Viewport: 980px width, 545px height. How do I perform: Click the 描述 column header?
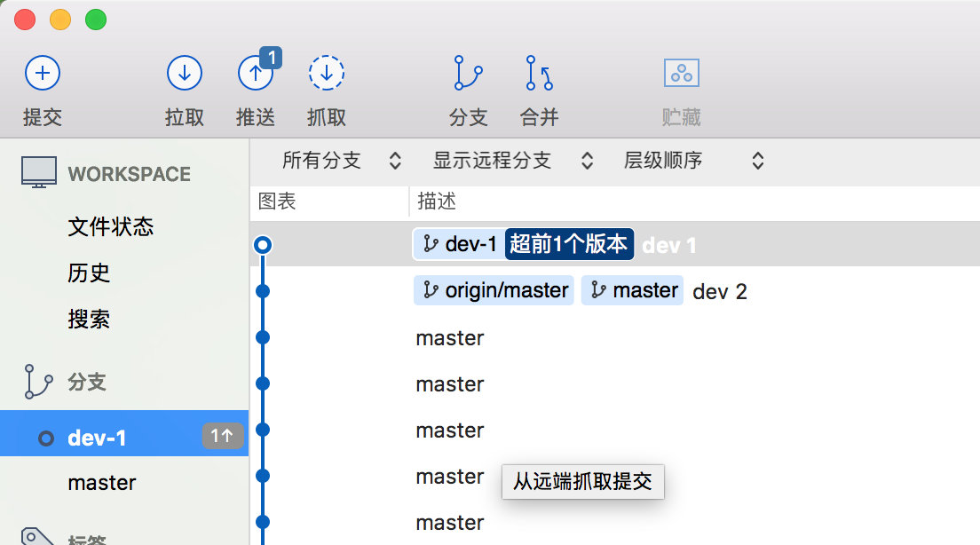437,201
